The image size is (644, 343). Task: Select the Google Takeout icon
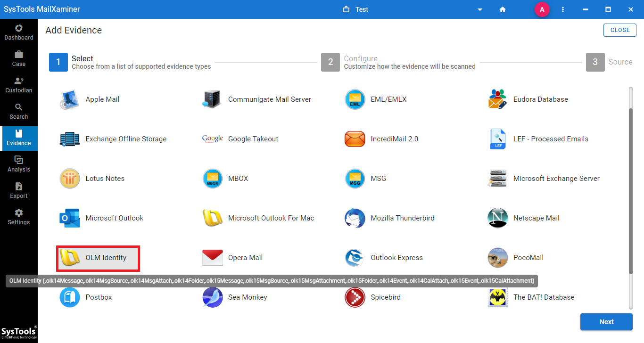(212, 139)
